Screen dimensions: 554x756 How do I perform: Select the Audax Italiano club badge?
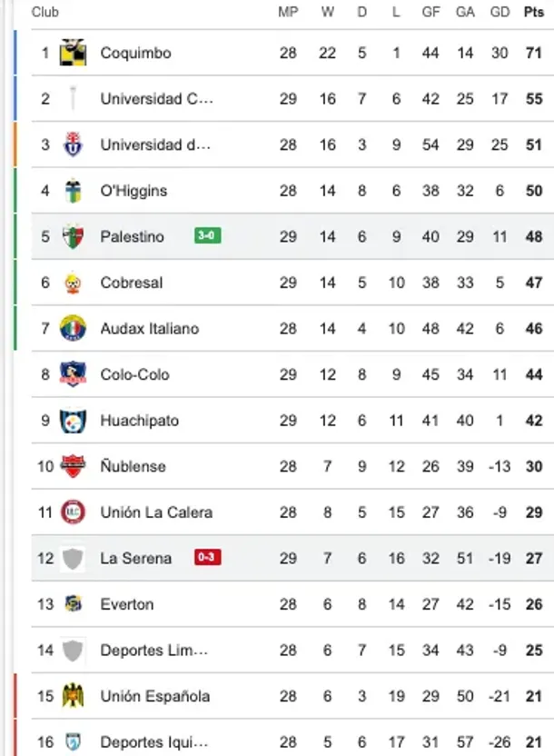pos(71,328)
